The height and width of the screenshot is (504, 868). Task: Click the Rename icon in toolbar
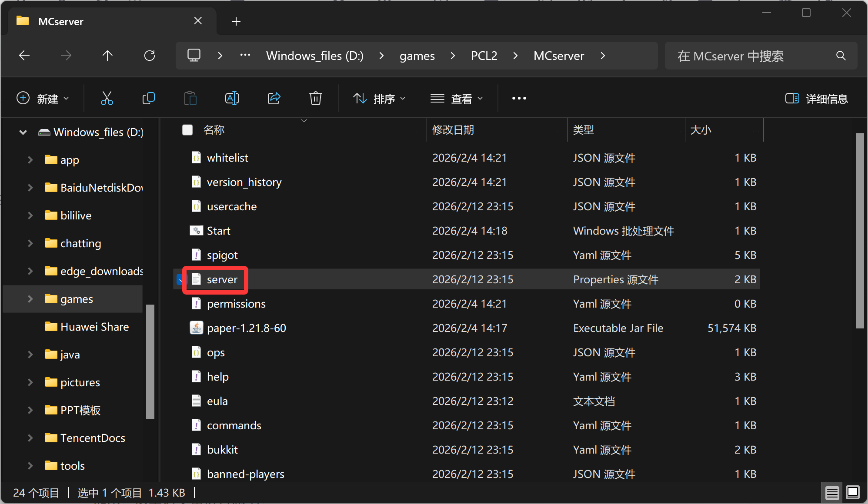click(x=232, y=99)
